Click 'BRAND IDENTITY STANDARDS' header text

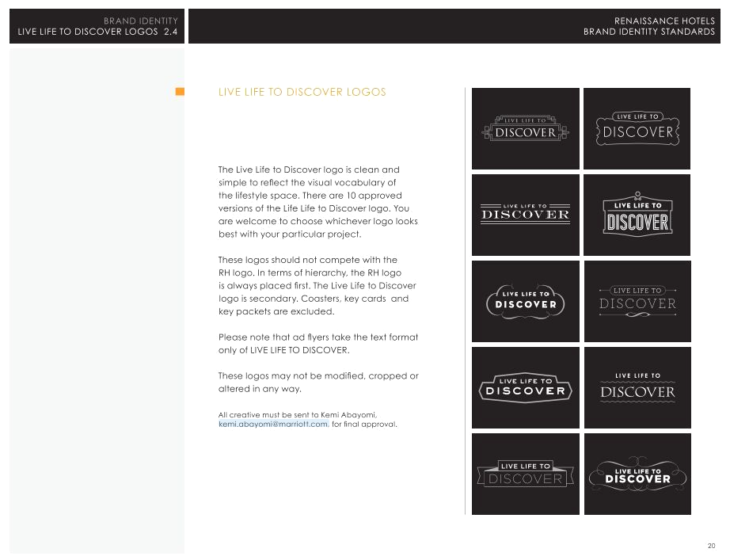pyautogui.click(x=649, y=32)
